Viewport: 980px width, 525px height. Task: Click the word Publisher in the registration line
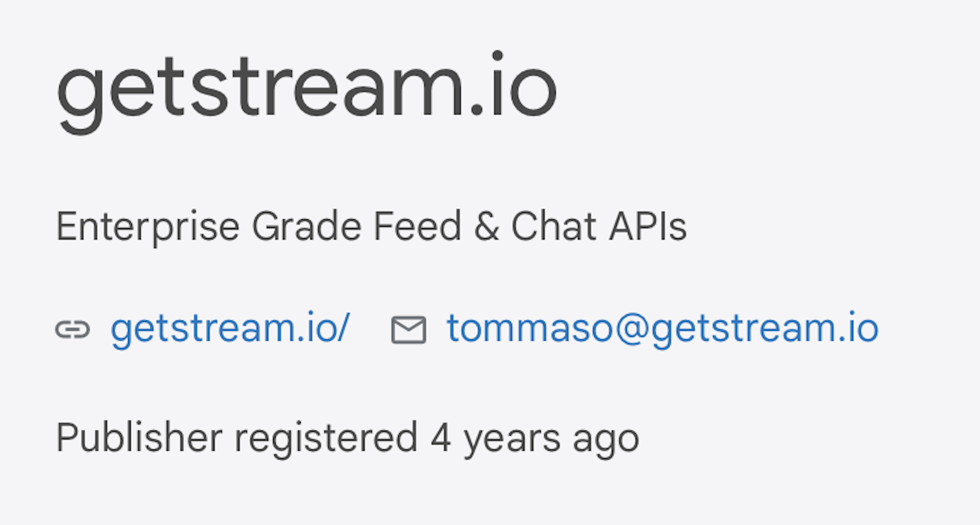point(139,439)
